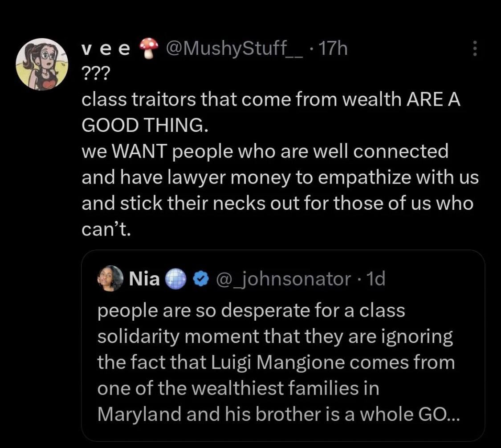
Task: Click Nia's small profile photo
Action: coord(110,278)
